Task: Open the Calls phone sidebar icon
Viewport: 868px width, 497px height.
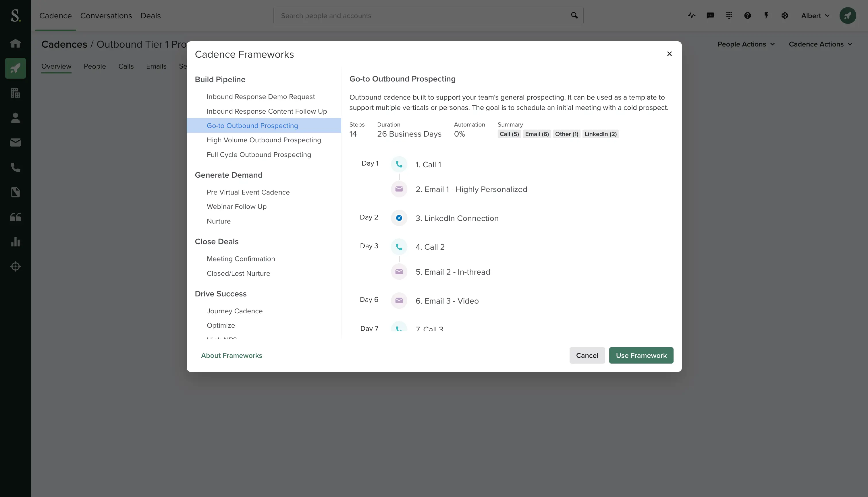Action: point(16,167)
